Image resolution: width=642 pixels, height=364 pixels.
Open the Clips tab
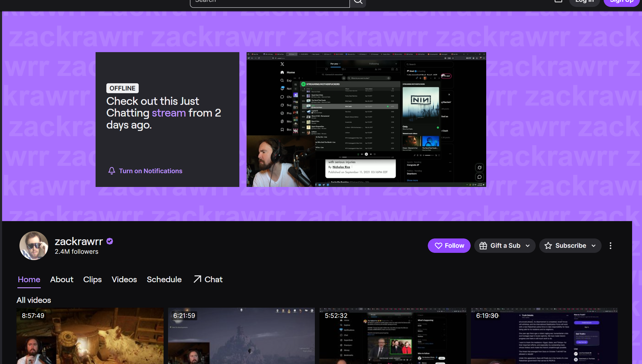point(93,280)
